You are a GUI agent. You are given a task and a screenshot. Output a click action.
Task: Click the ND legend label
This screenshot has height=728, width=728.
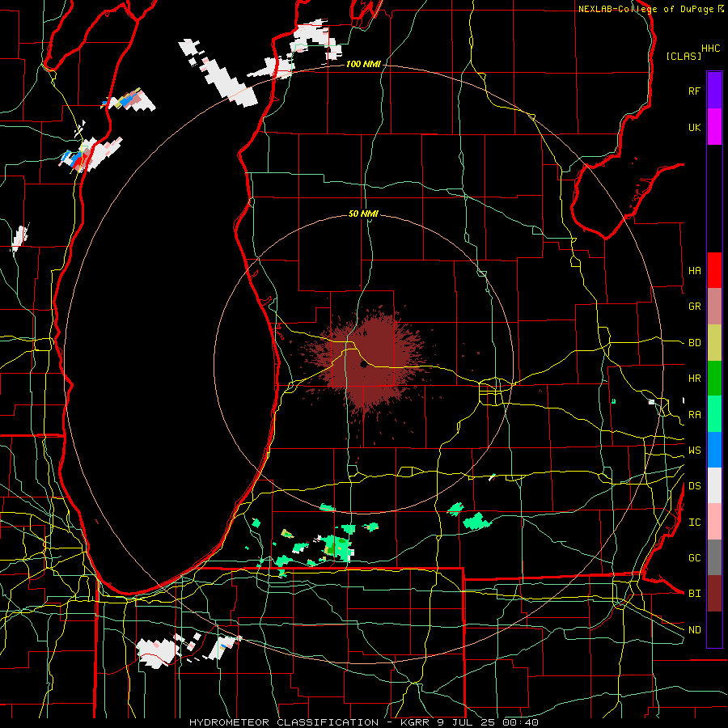tap(694, 630)
